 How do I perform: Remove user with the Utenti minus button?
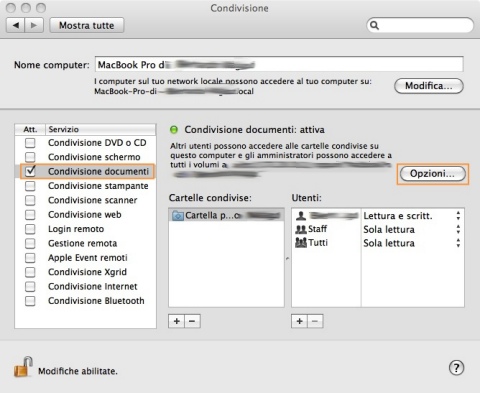[x=315, y=321]
